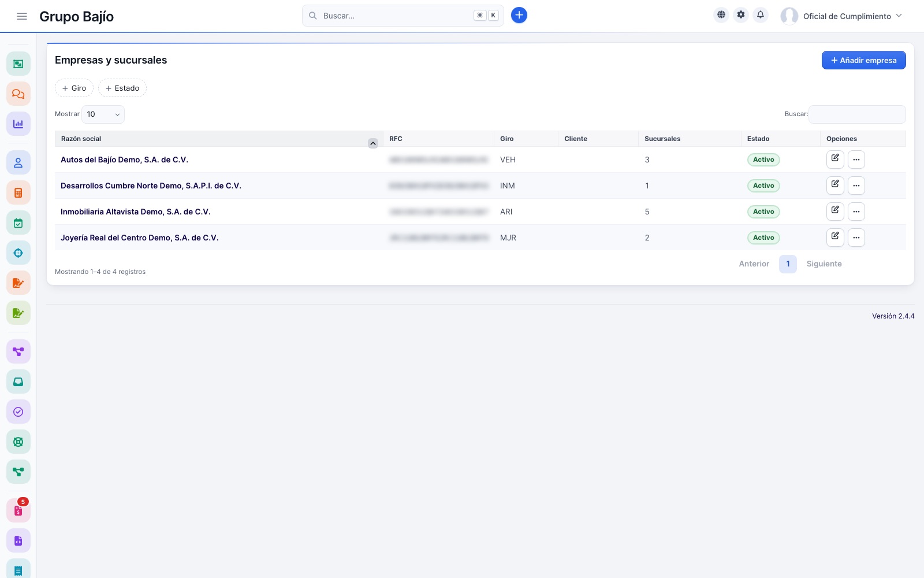Open Oficial de Cumplimiento user dropdown
924x578 pixels.
click(x=841, y=16)
